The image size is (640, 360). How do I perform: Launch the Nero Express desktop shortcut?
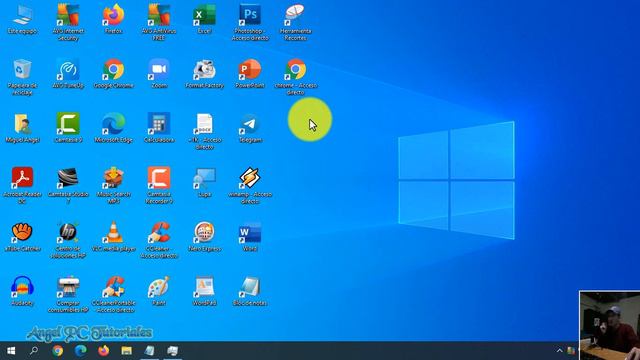pyautogui.click(x=204, y=237)
